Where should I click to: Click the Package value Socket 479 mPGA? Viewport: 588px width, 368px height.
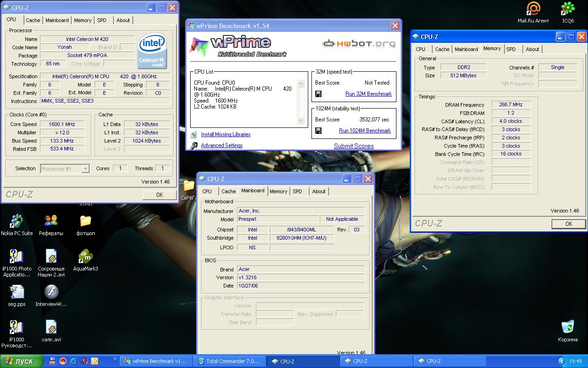tap(87, 56)
